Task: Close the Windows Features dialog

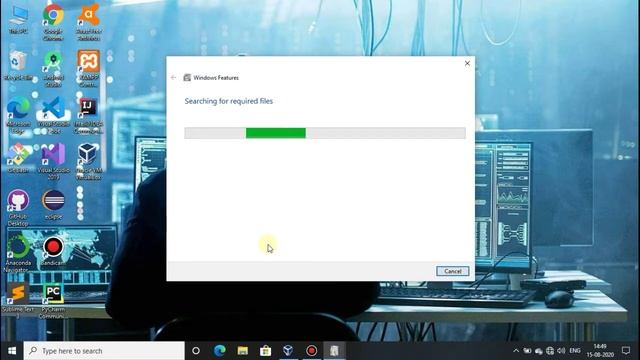Action: tap(467, 63)
